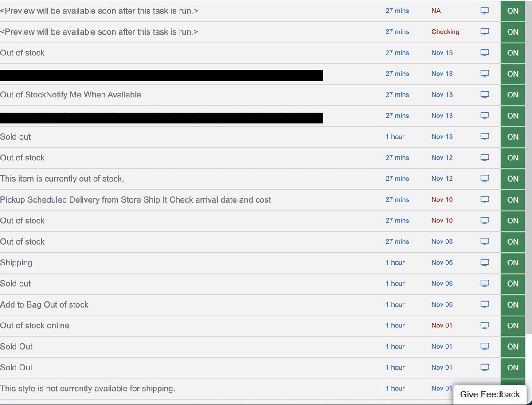532x405 pixels.
Task: Click monitor icon for Out of stock Nov 08
Action: 485,241
